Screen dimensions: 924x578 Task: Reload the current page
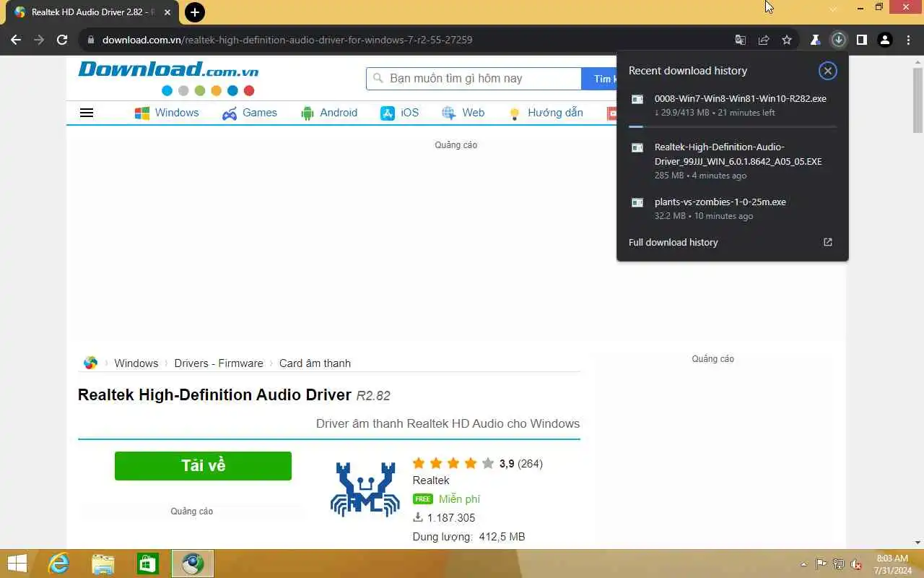[62, 40]
